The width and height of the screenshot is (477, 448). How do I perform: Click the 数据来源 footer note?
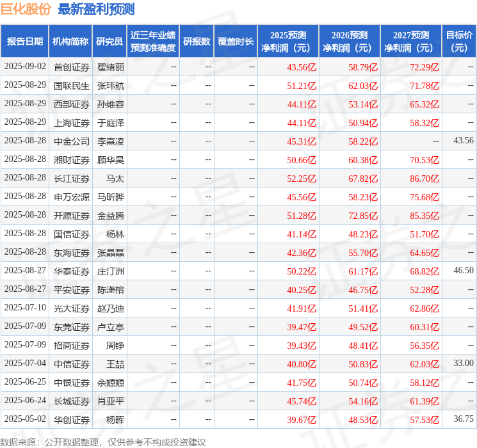click(x=103, y=442)
